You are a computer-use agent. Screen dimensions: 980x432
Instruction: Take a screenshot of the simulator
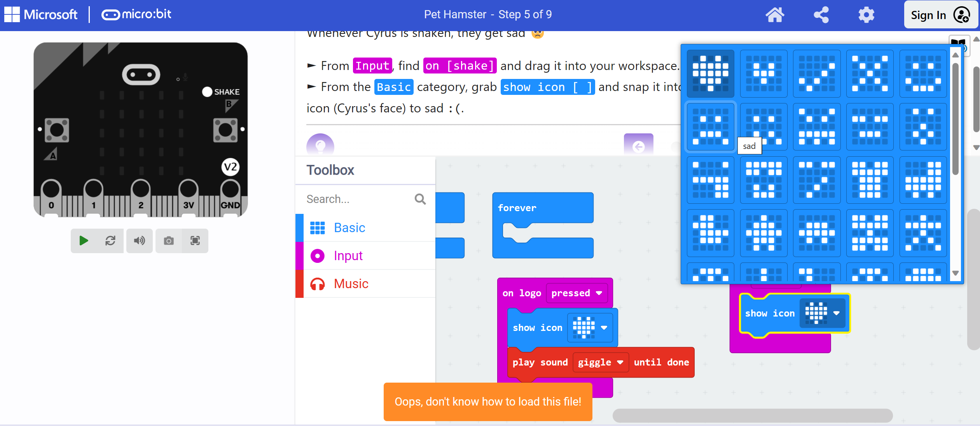tap(169, 241)
